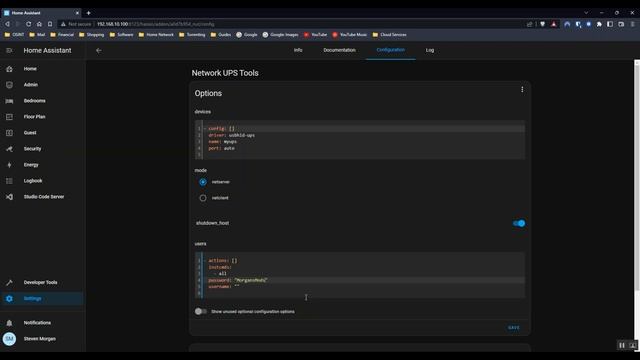Open the Guides bookmarks folder
This screenshot has width=640, height=360.
click(x=221, y=35)
